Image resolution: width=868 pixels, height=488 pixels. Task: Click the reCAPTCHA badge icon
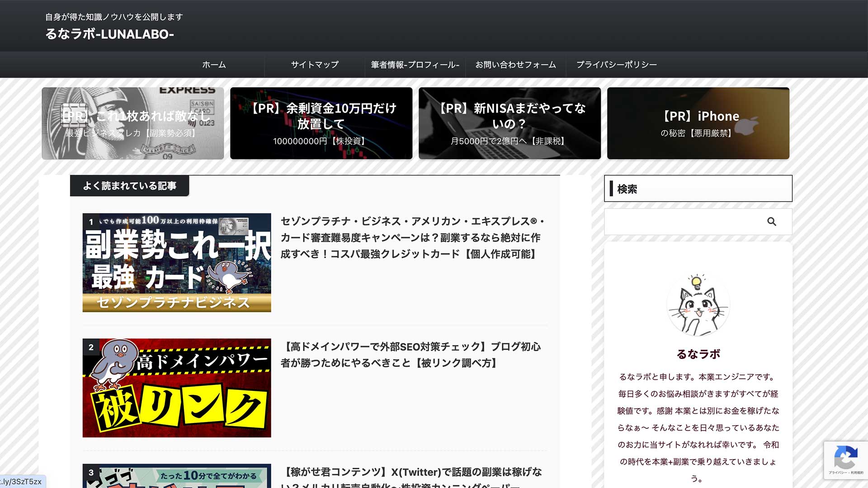pos(845,458)
